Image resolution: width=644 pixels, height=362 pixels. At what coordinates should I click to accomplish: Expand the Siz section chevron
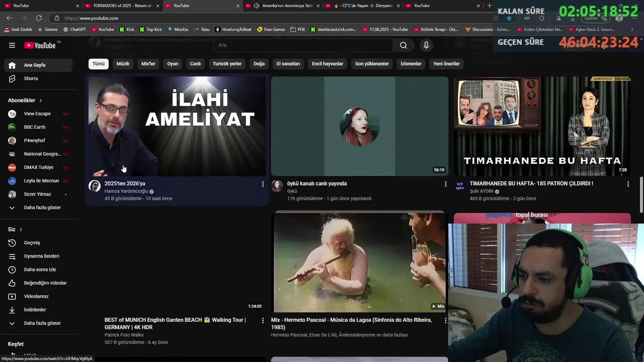(x=21, y=229)
